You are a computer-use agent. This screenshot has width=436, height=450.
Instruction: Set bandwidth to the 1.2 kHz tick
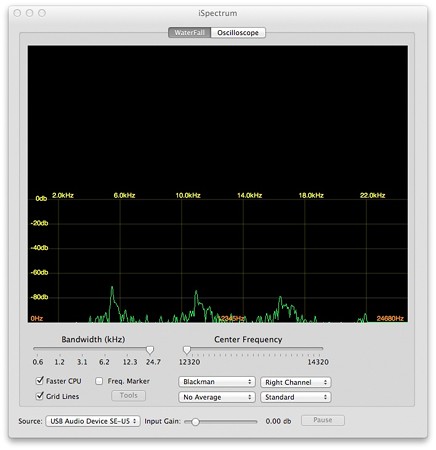click(60, 355)
